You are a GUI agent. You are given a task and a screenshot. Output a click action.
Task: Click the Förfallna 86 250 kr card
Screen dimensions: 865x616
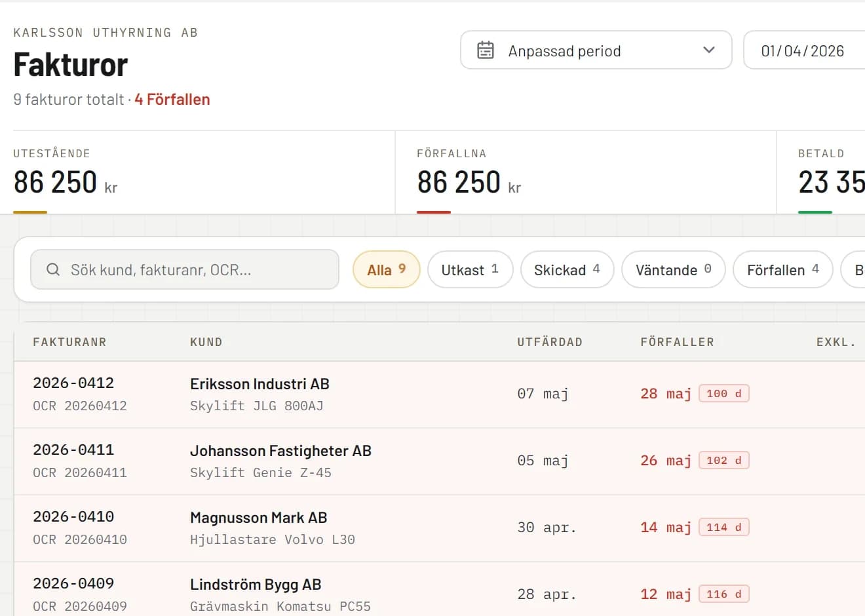pos(586,172)
